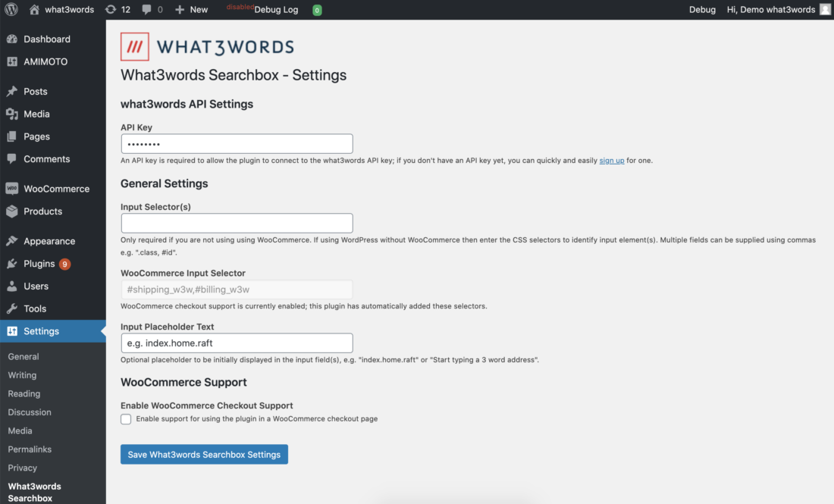Open the Writing settings submenu
Image resolution: width=834 pixels, height=504 pixels.
pyautogui.click(x=22, y=375)
